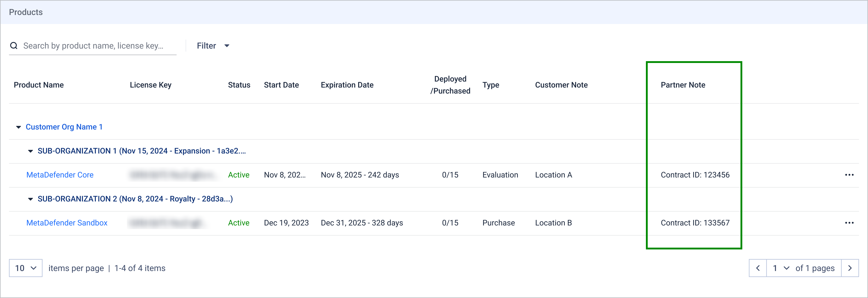The height and width of the screenshot is (298, 868).
Task: Change items per page dropdown from 10
Action: coord(26,268)
